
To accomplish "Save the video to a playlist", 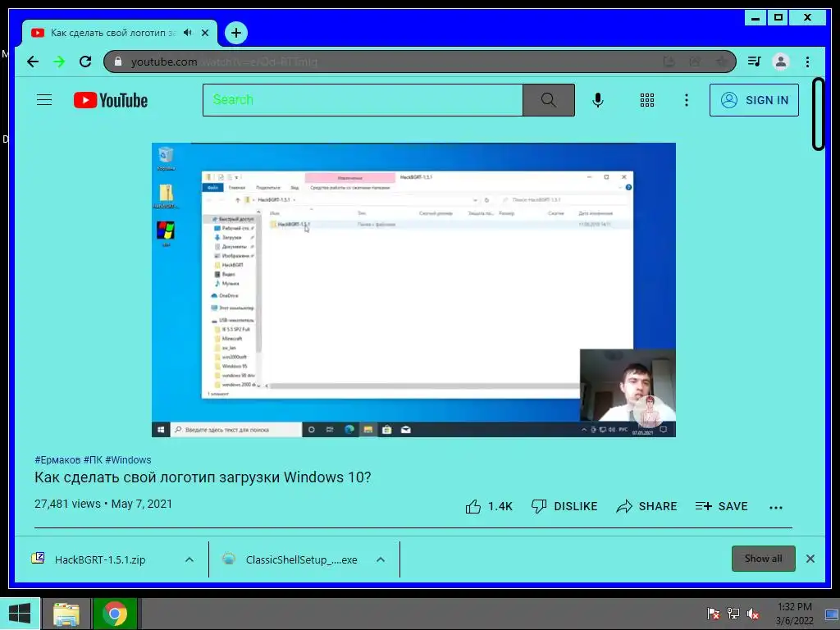I will click(721, 506).
